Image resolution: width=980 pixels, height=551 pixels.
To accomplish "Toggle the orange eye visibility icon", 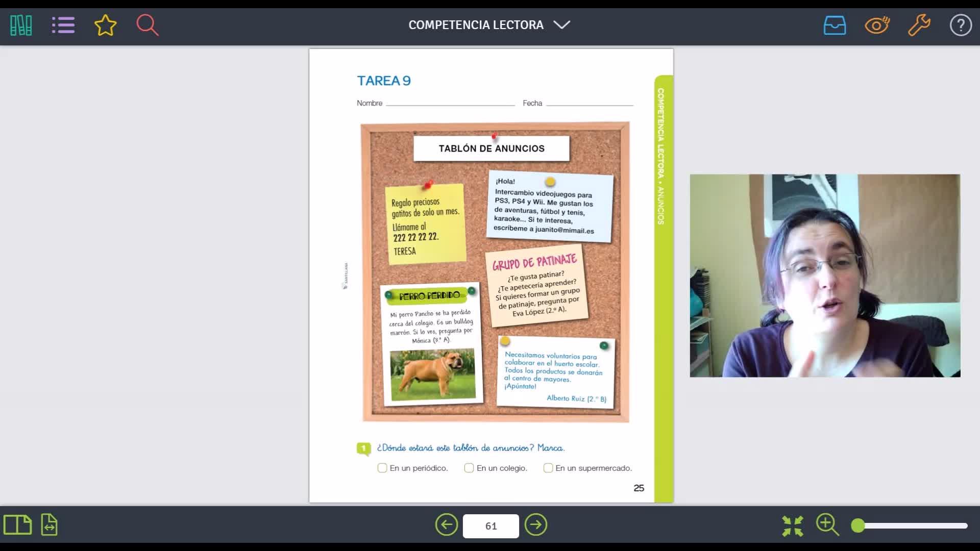I will [877, 25].
